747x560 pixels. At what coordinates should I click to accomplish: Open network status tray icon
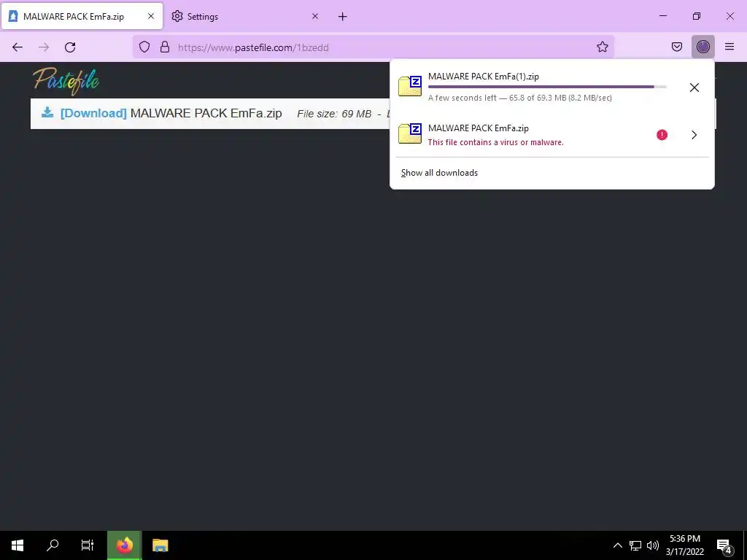coord(635,545)
